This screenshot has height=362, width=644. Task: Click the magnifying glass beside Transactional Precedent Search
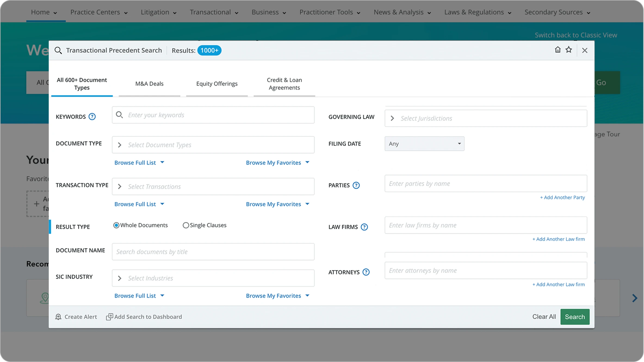pos(58,50)
